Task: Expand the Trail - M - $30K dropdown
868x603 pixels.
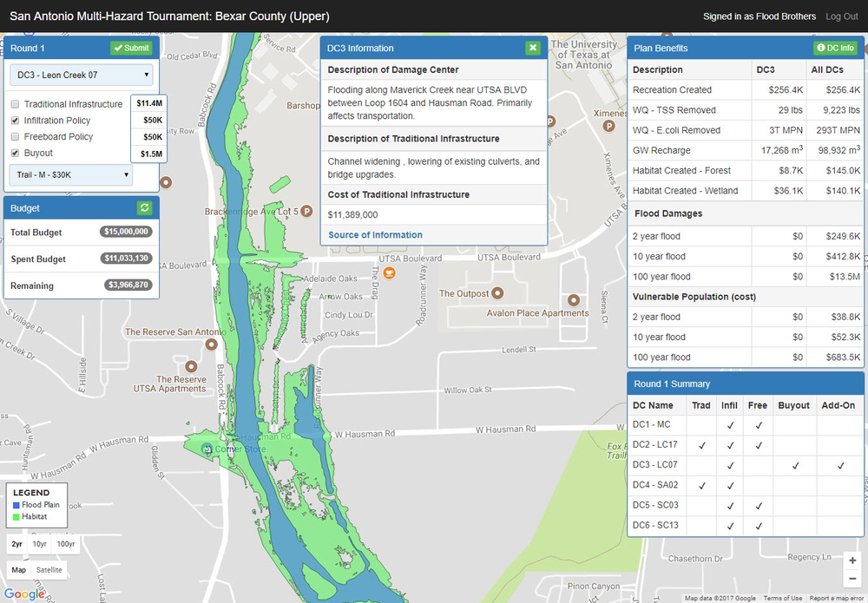Action: click(x=71, y=175)
